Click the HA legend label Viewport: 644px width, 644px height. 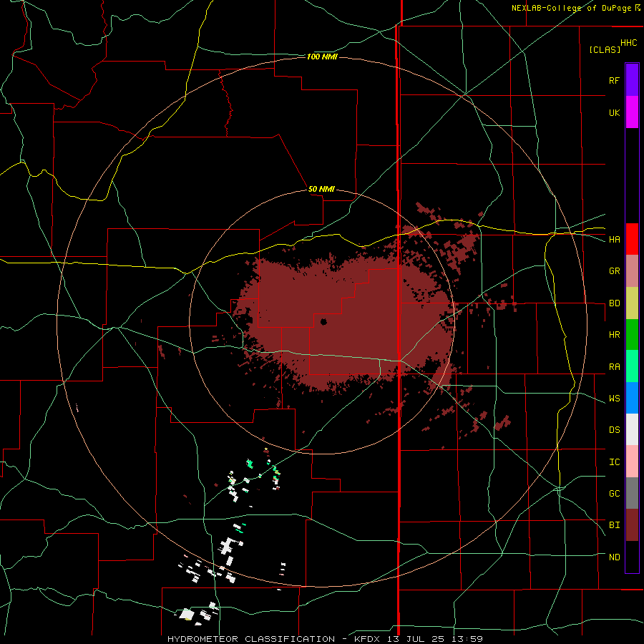click(x=614, y=240)
